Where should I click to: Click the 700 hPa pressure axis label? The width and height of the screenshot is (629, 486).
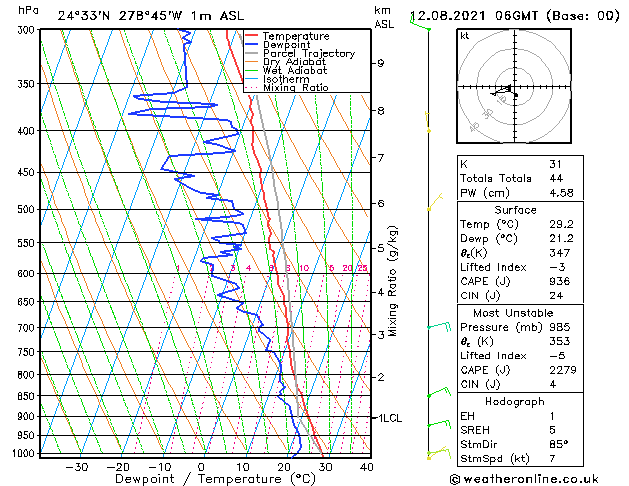tap(28, 328)
